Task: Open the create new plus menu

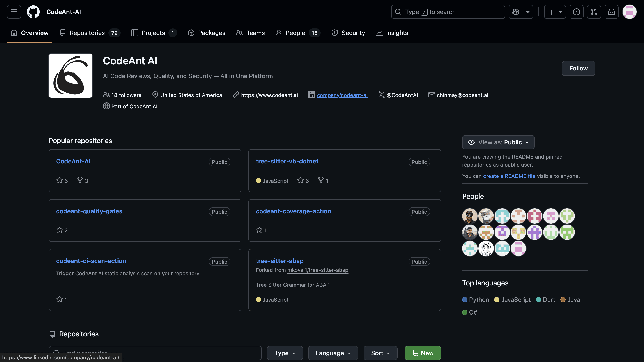Action: [555, 12]
